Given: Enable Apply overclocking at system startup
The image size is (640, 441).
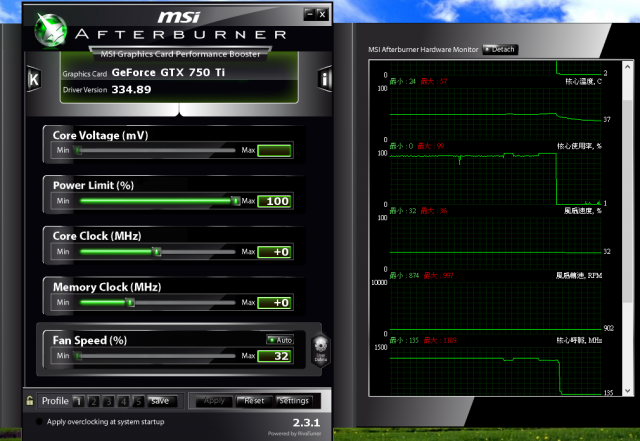Looking at the screenshot, I should tap(39, 421).
